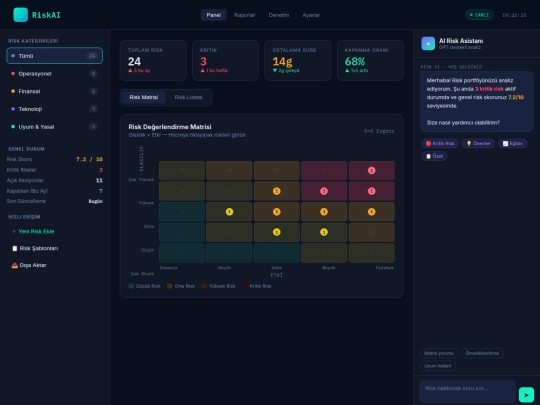Viewport: 540px width, 405px height.
Task: Click Matris yorumu suggestion
Action: tap(439, 353)
